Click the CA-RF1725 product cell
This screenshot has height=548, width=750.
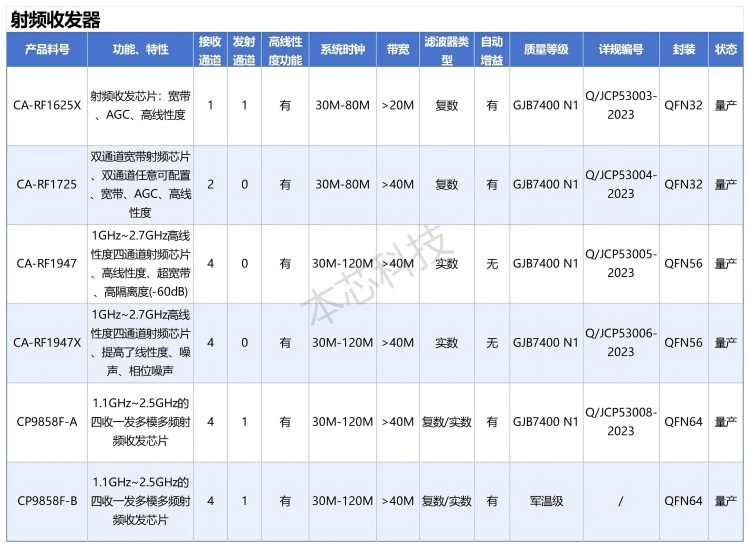tap(47, 184)
